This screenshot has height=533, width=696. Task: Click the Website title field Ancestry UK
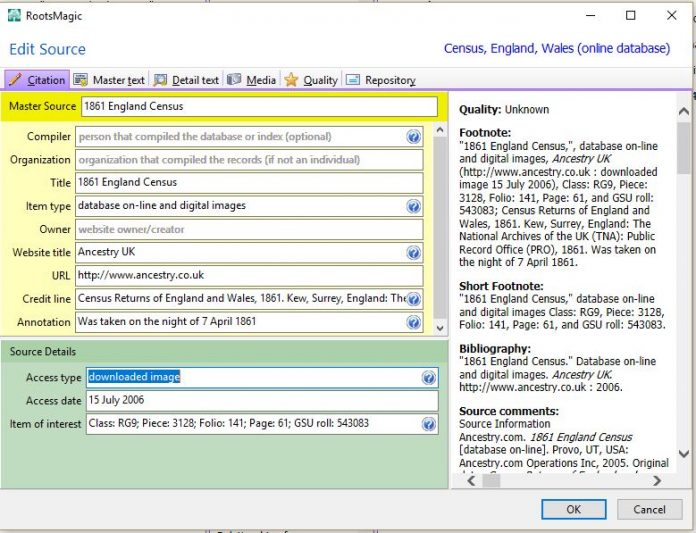[249, 253]
